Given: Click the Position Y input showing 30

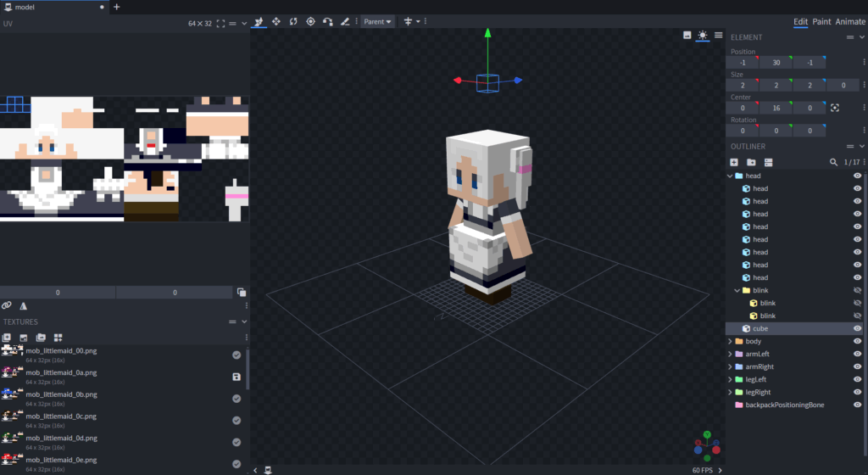Looking at the screenshot, I should (776, 63).
